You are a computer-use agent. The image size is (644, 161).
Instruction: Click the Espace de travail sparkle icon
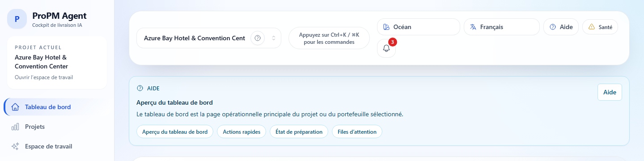15,146
